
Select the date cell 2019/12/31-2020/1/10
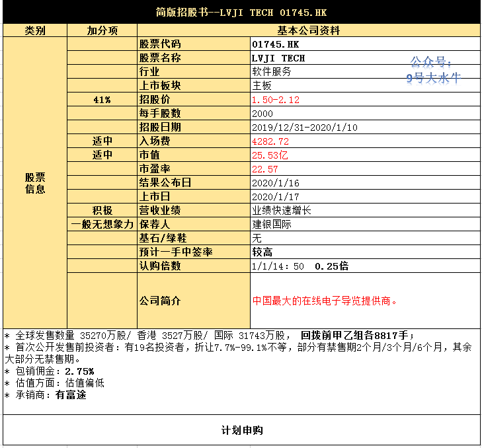(365, 128)
